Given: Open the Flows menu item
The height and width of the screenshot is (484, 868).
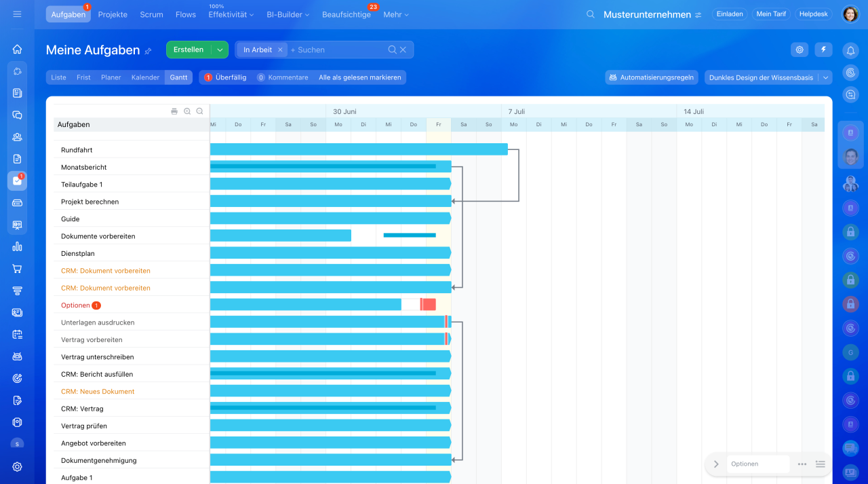Looking at the screenshot, I should pyautogui.click(x=186, y=14).
